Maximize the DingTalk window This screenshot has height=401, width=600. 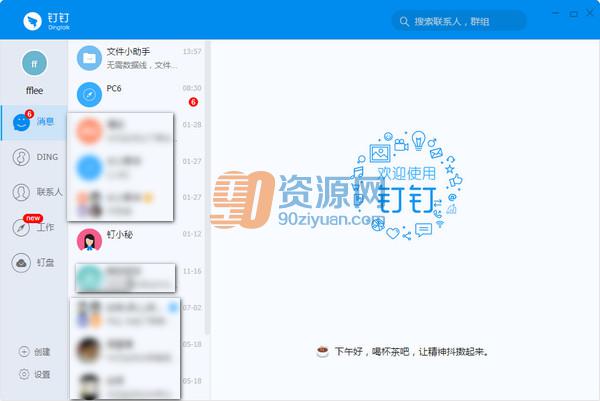(x=573, y=14)
